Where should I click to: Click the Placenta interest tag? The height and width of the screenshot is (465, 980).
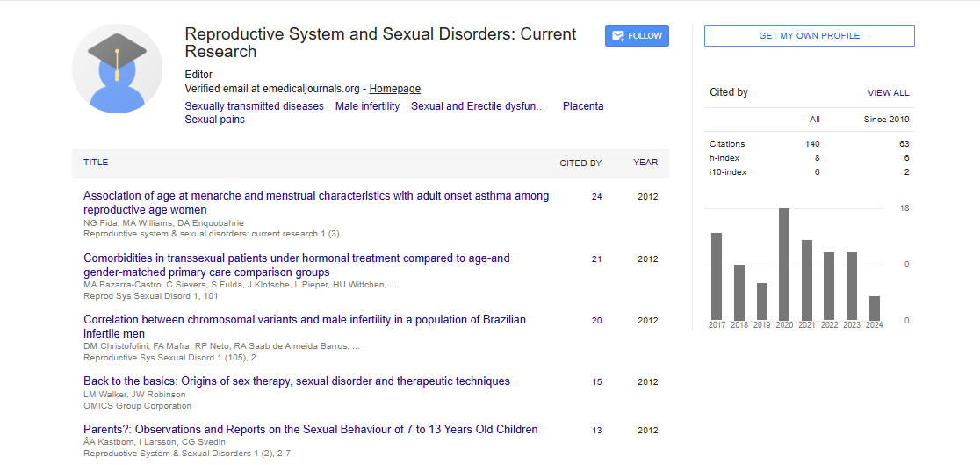tap(583, 106)
